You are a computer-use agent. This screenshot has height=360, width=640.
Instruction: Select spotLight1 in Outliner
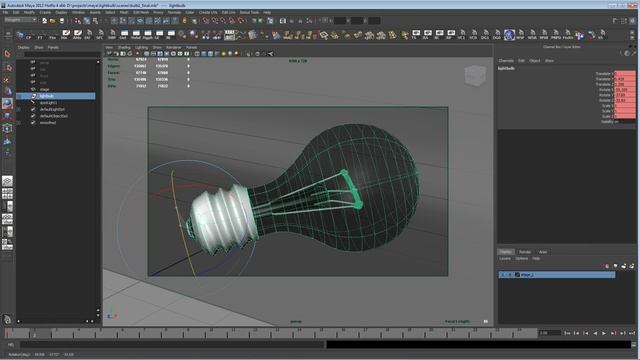49,102
